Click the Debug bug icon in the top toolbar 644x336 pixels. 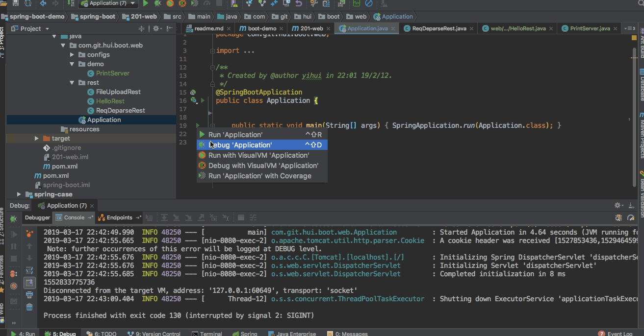pos(157,3)
